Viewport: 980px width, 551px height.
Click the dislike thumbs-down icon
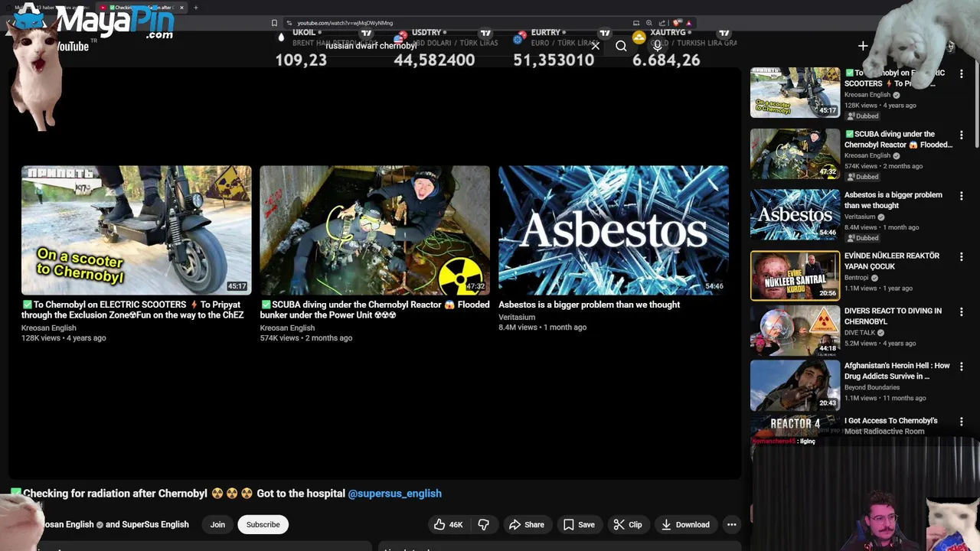click(x=483, y=524)
